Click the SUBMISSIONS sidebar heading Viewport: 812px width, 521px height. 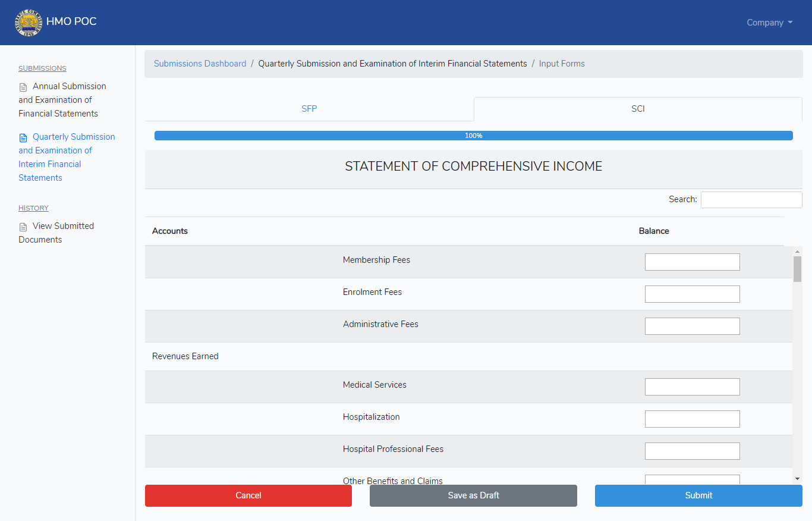pos(42,68)
